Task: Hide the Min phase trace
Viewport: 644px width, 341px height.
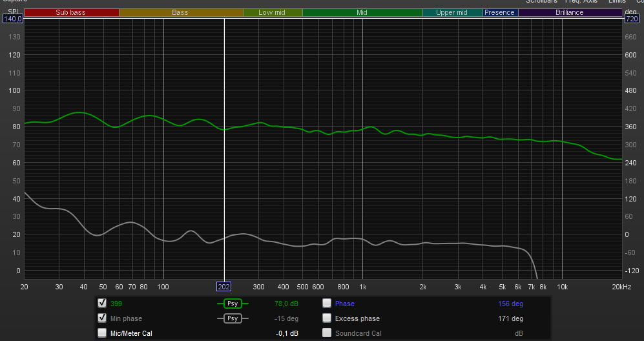Action: pos(101,318)
